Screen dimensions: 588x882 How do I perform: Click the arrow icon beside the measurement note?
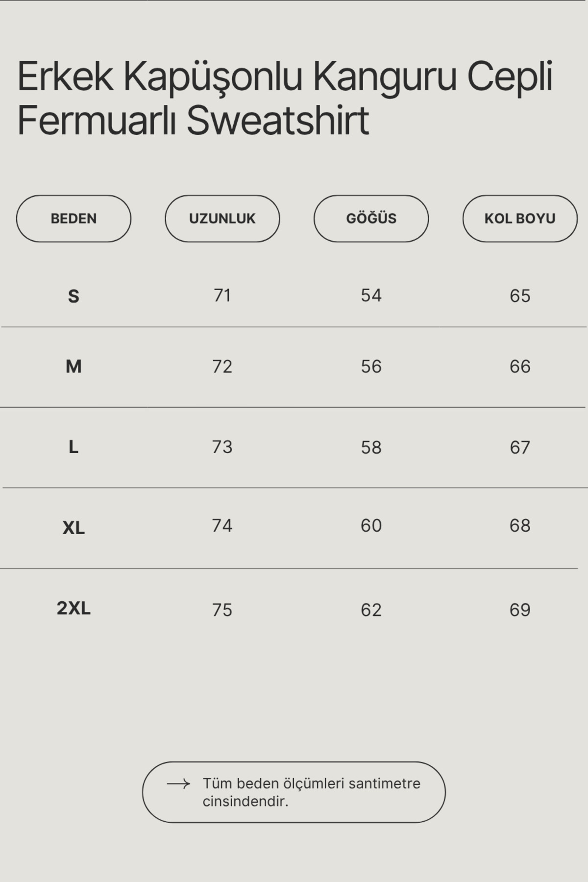tap(178, 784)
